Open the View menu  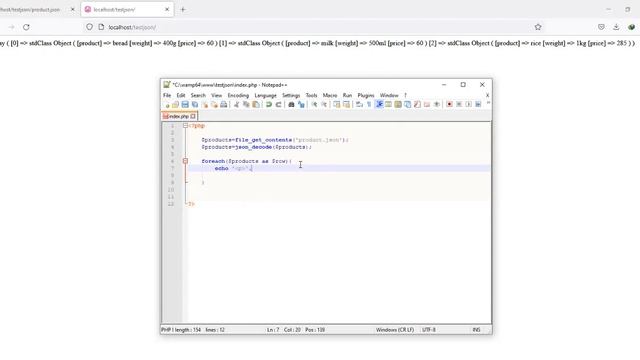216,95
